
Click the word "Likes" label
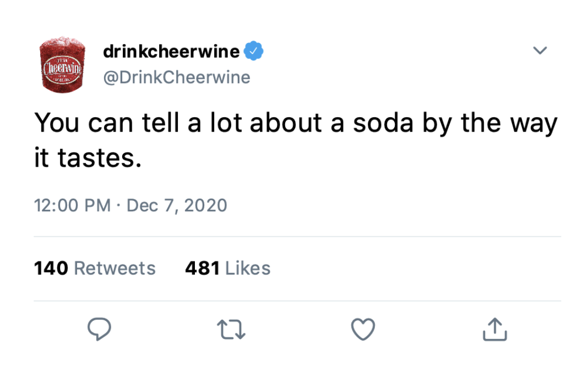click(248, 269)
